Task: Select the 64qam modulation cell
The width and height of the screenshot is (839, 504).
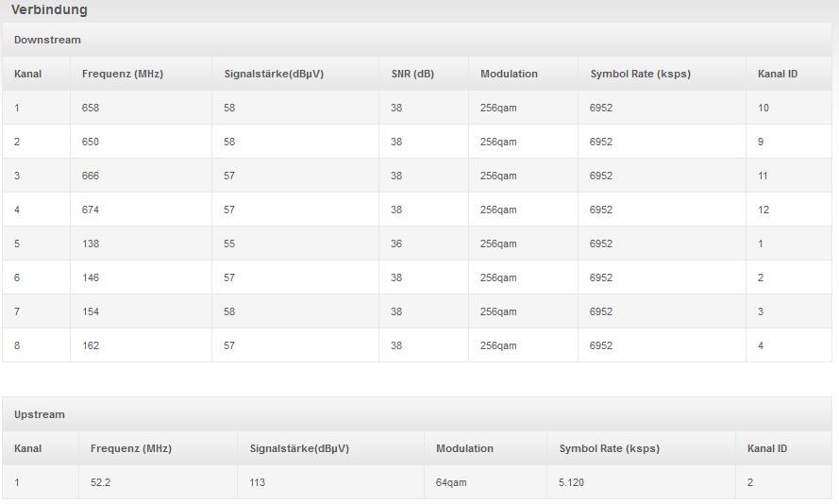Action: [451, 482]
